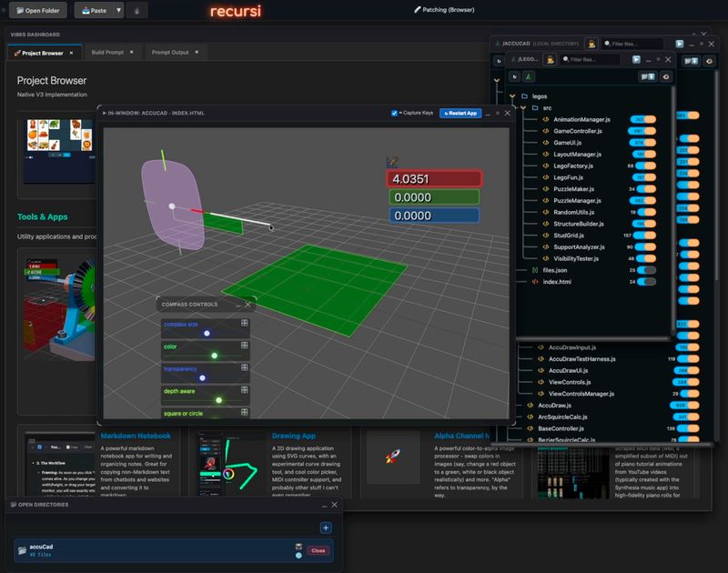This screenshot has height=573, width=728.
Task: Click the worker emoji icon in ACCUCAD panel
Action: tap(591, 44)
